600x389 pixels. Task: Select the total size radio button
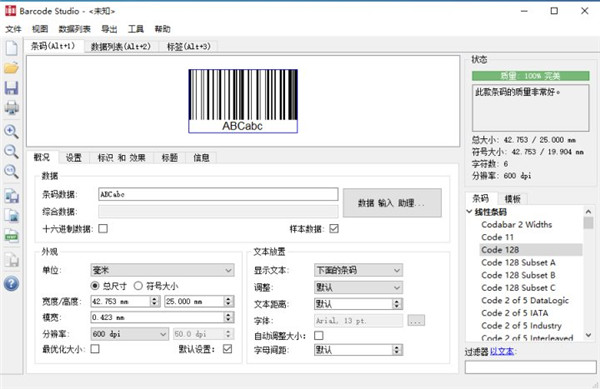[95, 286]
